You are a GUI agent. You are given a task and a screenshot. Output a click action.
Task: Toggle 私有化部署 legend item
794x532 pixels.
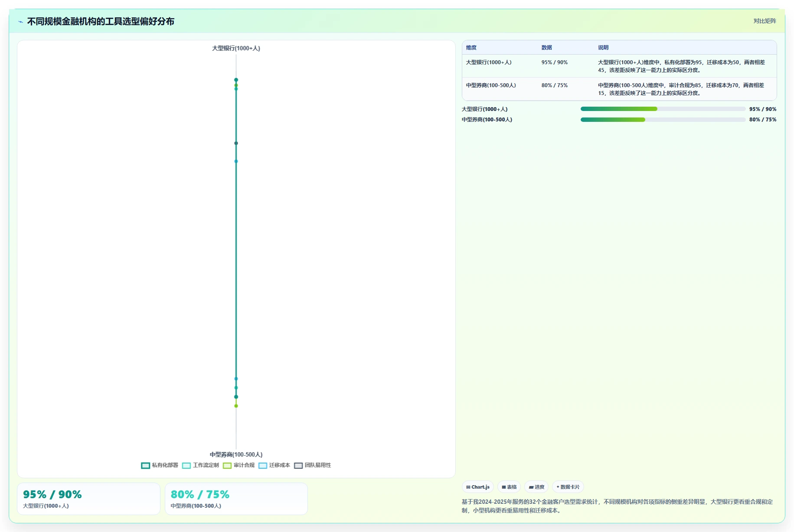[x=160, y=465]
